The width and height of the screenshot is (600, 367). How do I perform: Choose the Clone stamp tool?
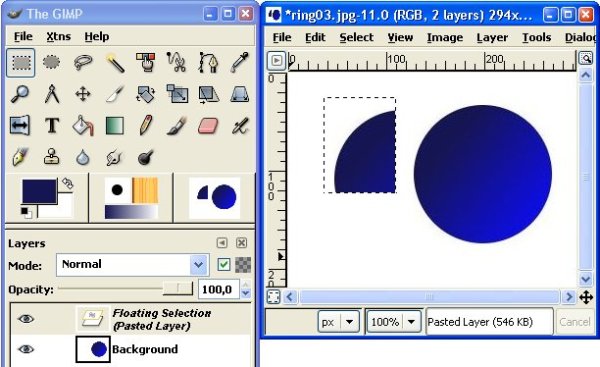tap(52, 157)
